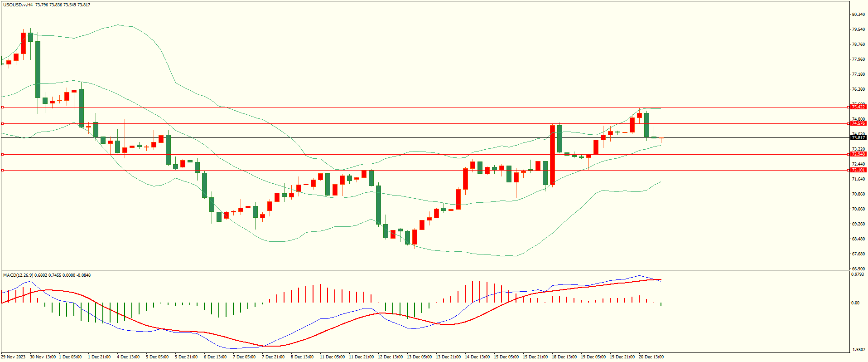
Task: Select the red 74.576 price level tag
Action: pyautogui.click(x=858, y=123)
